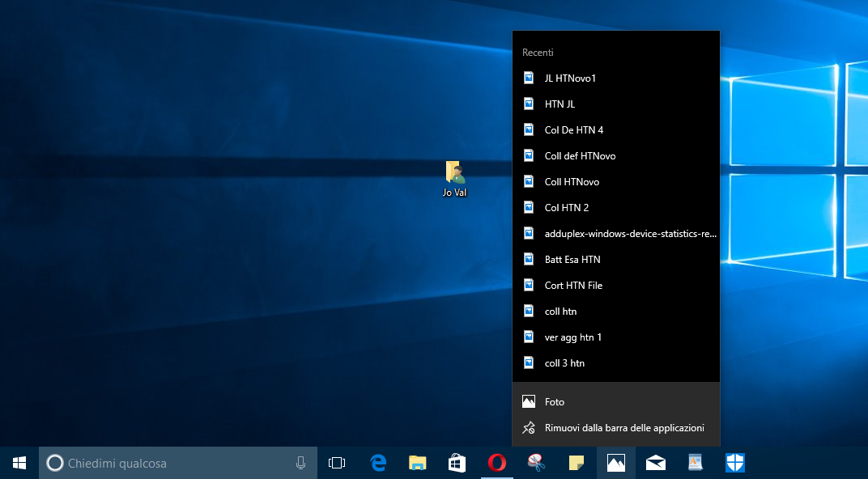Launch Foto from the jump list
This screenshot has height=479, width=868.
point(554,401)
